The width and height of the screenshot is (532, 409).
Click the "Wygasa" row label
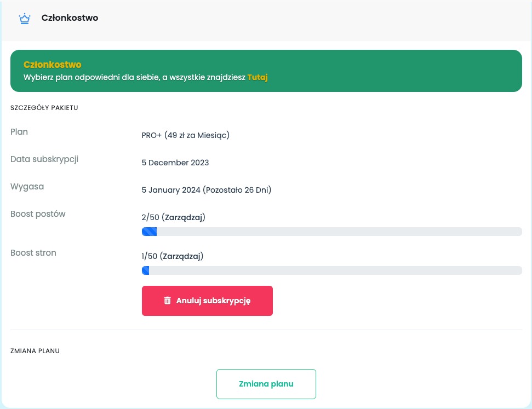pos(27,187)
